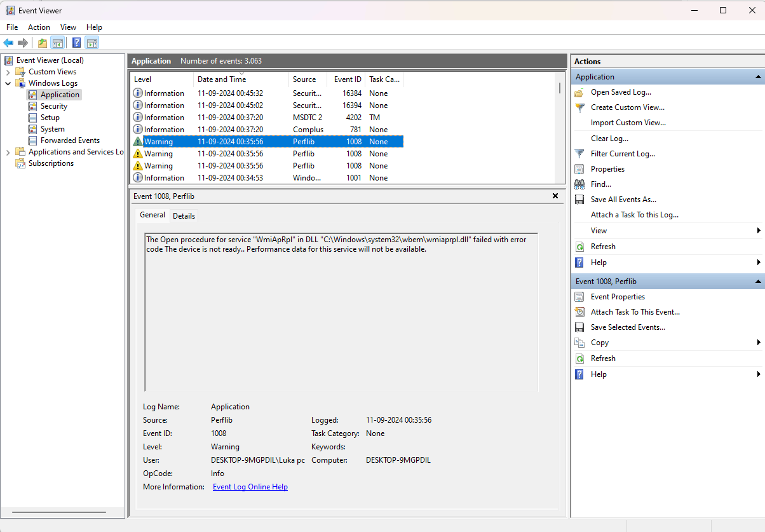This screenshot has height=532, width=765.
Task: Click the event description text box
Action: pos(341,312)
